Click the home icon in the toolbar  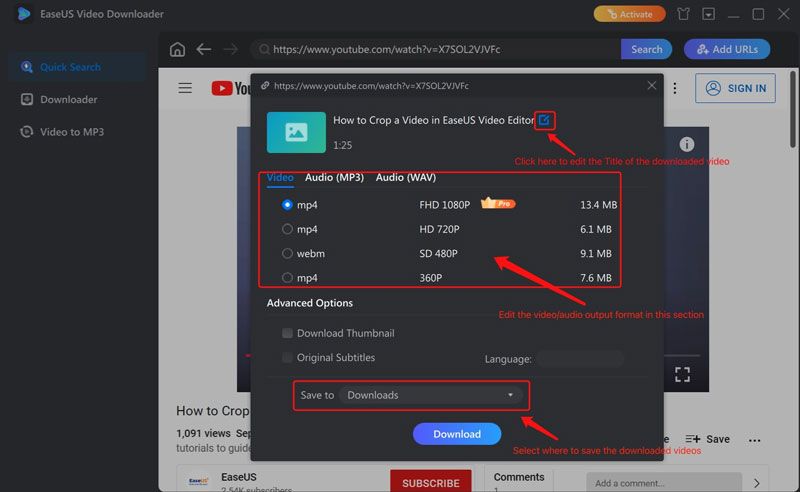coord(178,50)
